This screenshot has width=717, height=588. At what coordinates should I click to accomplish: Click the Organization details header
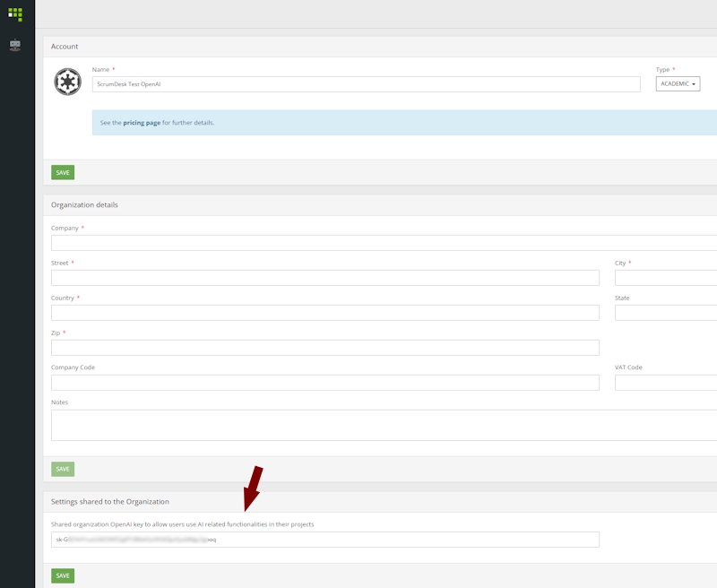click(x=84, y=205)
